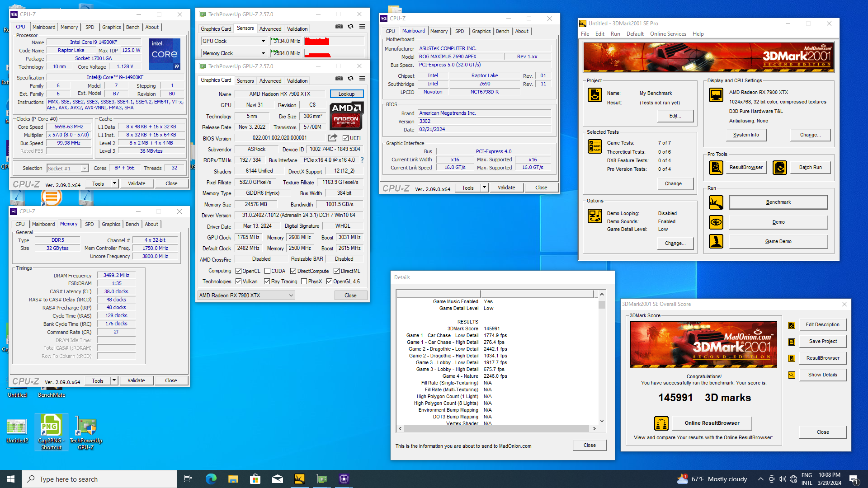Click Lookup button in GPU-Z

point(346,94)
